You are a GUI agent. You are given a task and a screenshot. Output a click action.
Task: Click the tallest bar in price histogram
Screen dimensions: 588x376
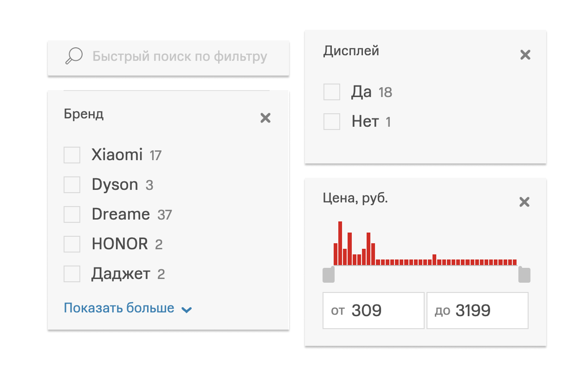point(340,243)
